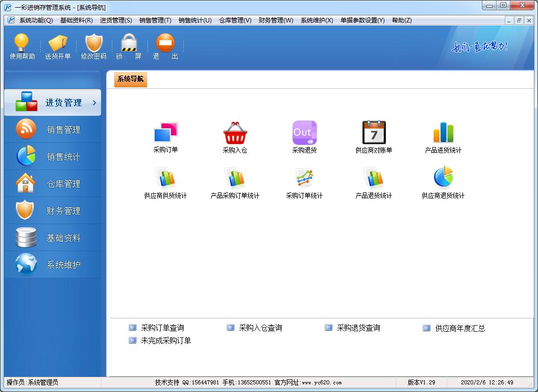
Task: Open 销售管理(T) menu
Action: point(156,20)
